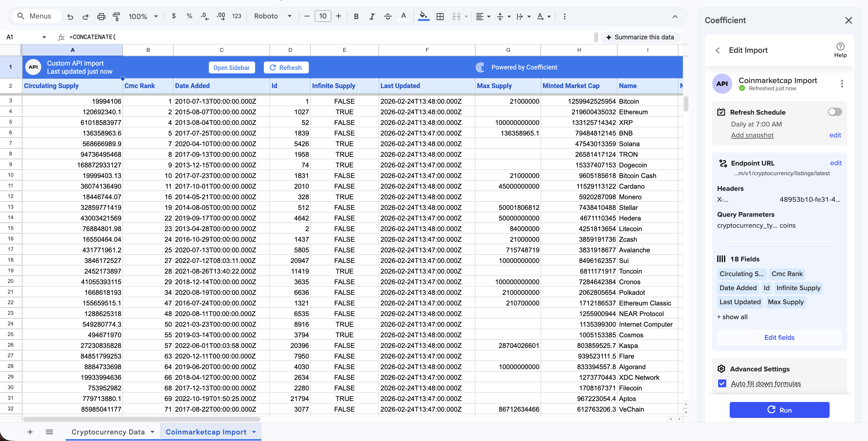868x441 pixels.
Task: Click the Add snapshot link
Action: click(x=752, y=135)
